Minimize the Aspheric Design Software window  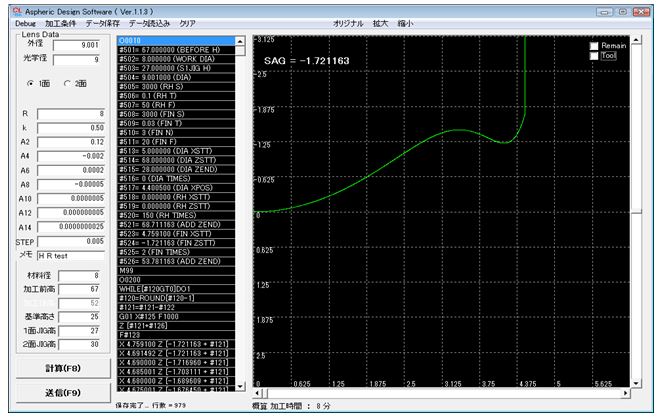click(604, 12)
